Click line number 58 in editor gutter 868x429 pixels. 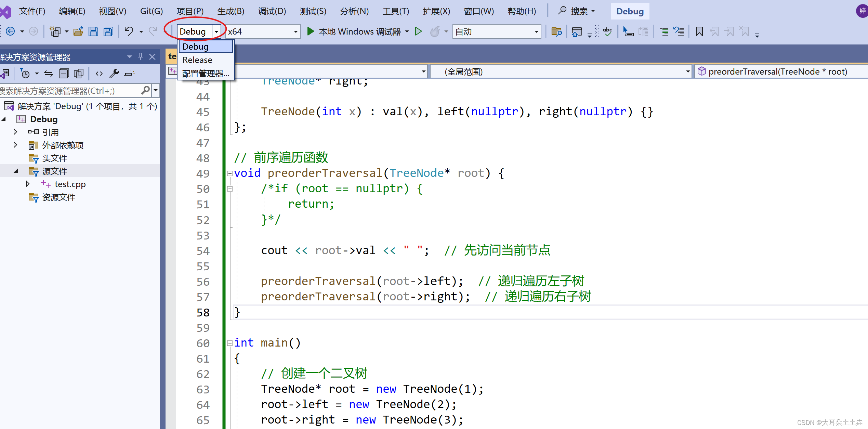[x=203, y=312]
